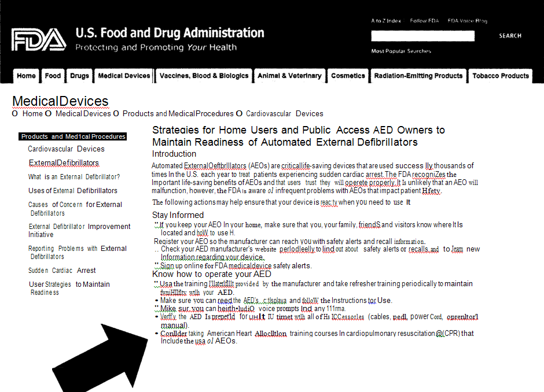544x392 pixels.
Task: Select the Drugs tab
Action: point(79,76)
